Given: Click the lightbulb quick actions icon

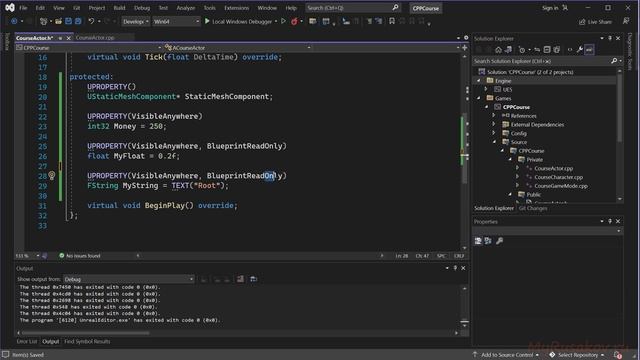Looking at the screenshot, I should click(52, 176).
